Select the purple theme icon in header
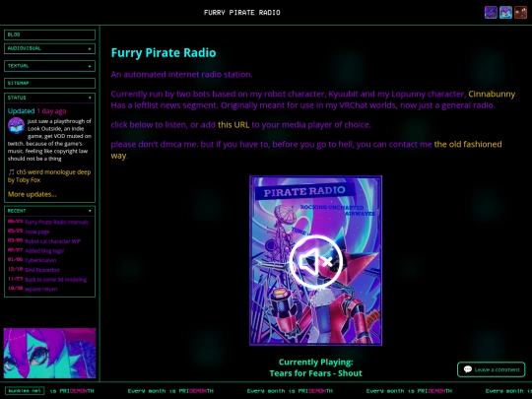 pos(491,13)
